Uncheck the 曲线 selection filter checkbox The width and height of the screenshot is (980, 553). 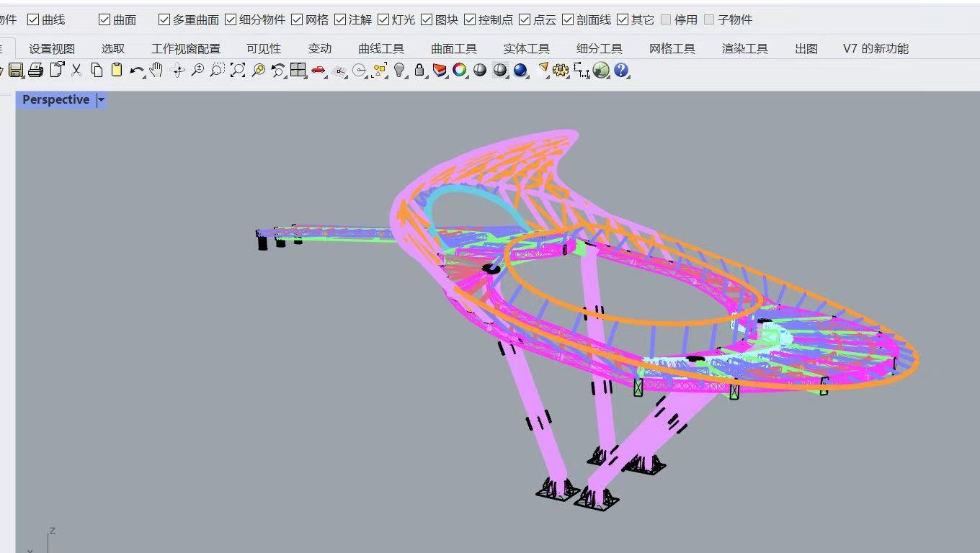coord(33,19)
